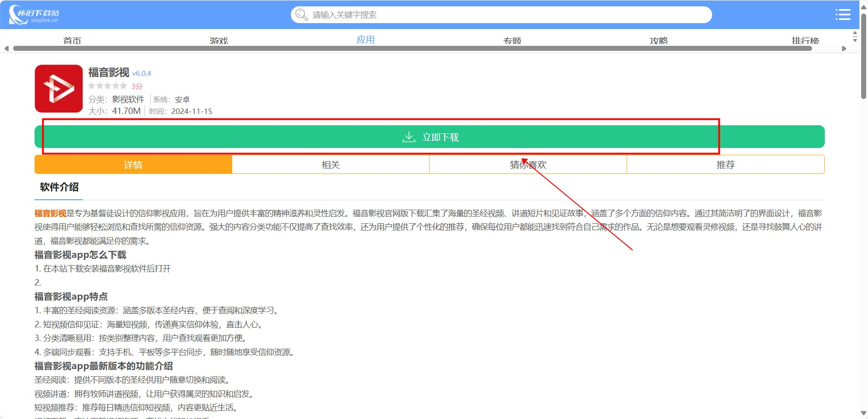
Task: Click the heading 福音影视app怎么下载
Action: click(80, 255)
